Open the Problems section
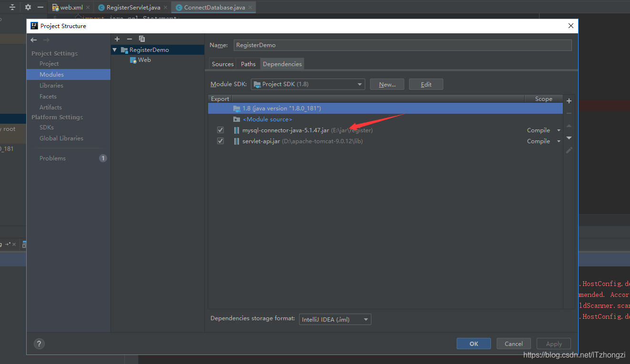The width and height of the screenshot is (630, 364). coord(52,158)
